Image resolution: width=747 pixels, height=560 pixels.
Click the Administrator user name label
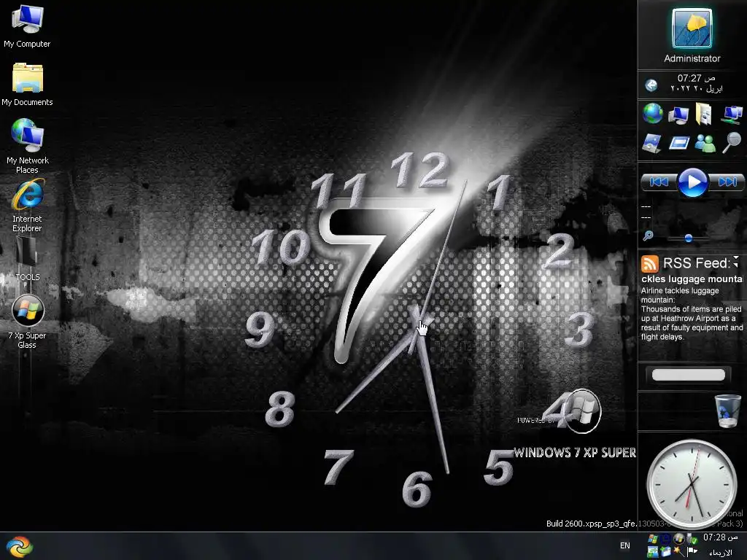point(692,58)
